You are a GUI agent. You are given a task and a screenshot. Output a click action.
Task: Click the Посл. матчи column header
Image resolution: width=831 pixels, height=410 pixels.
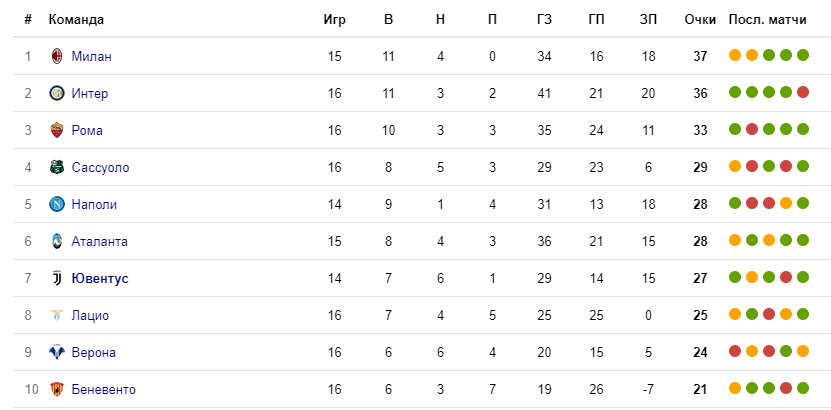coord(767,20)
